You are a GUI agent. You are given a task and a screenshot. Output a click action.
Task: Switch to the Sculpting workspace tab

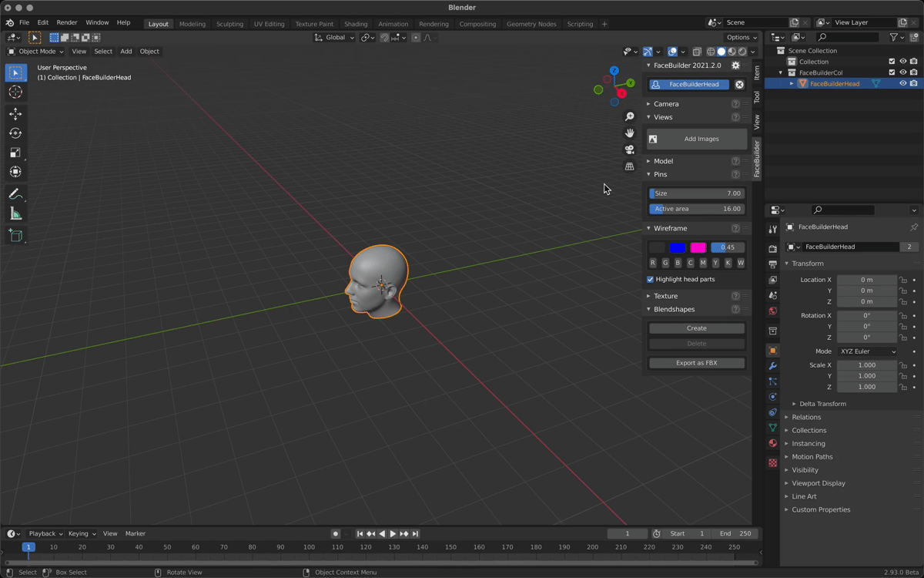point(229,24)
